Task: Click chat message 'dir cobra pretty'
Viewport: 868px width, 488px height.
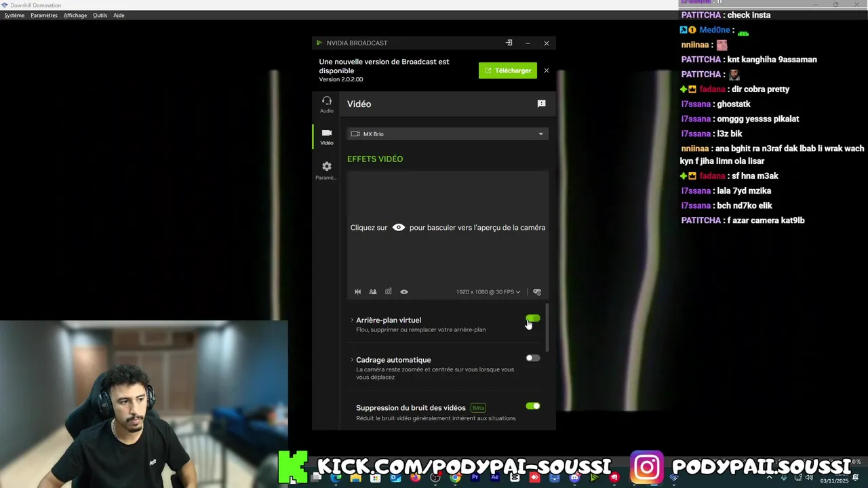Action: tap(760, 89)
